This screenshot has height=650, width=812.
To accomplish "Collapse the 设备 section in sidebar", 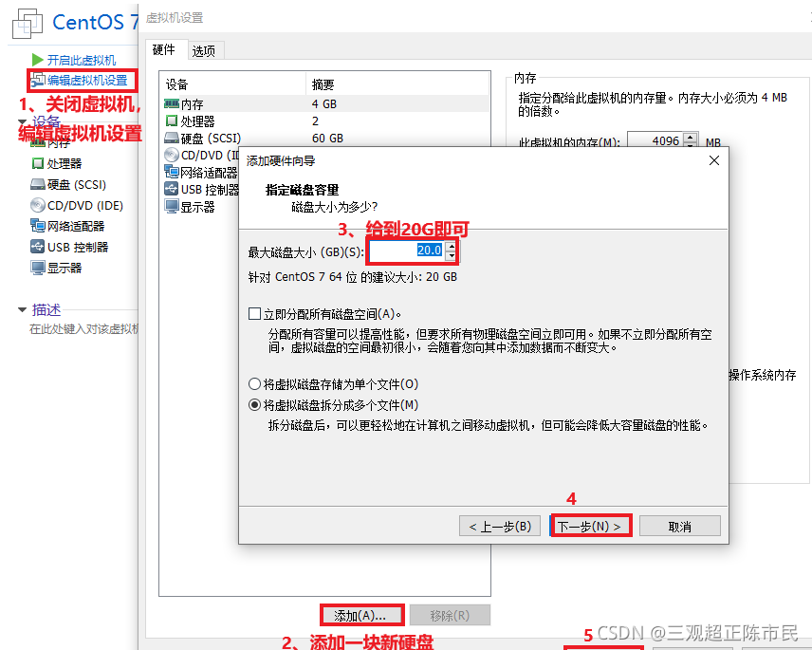I will tap(23, 120).
